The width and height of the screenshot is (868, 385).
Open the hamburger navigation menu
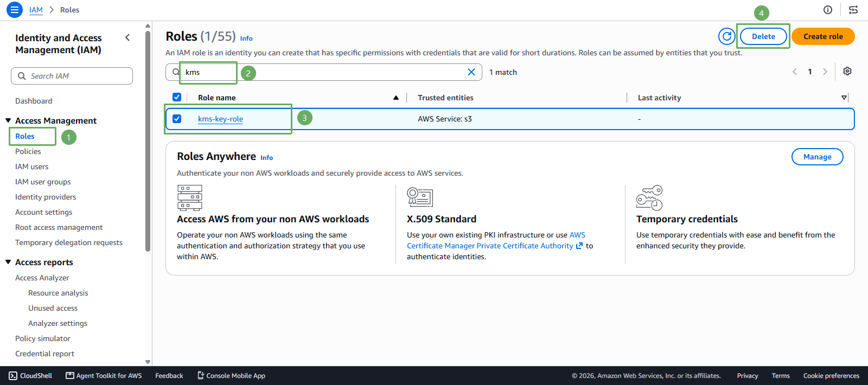15,10
